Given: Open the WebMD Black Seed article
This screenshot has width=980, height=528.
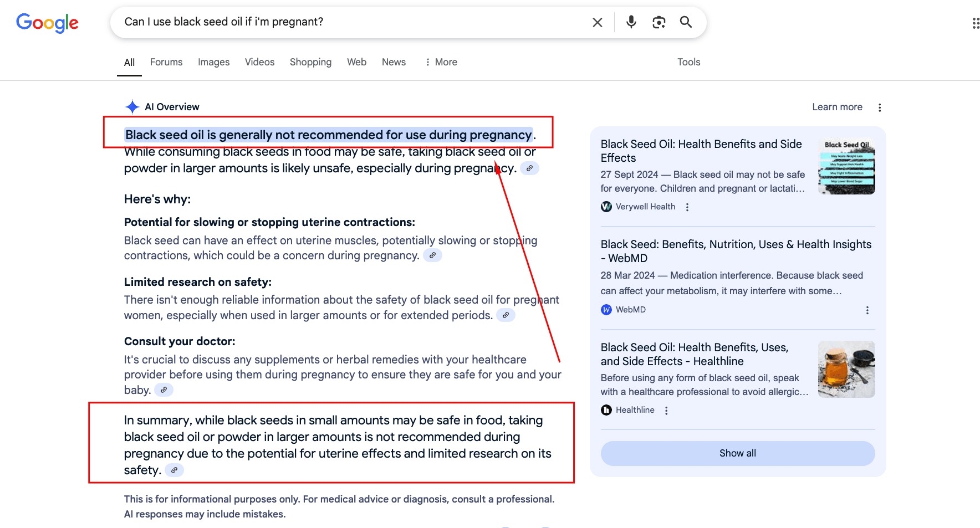Looking at the screenshot, I should (x=736, y=251).
